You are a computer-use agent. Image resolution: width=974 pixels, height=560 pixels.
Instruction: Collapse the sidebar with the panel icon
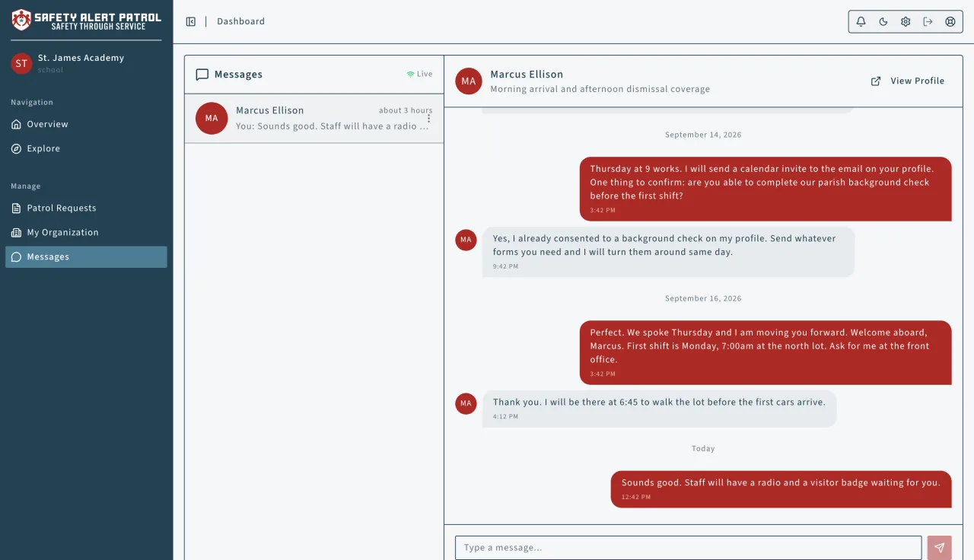click(191, 21)
